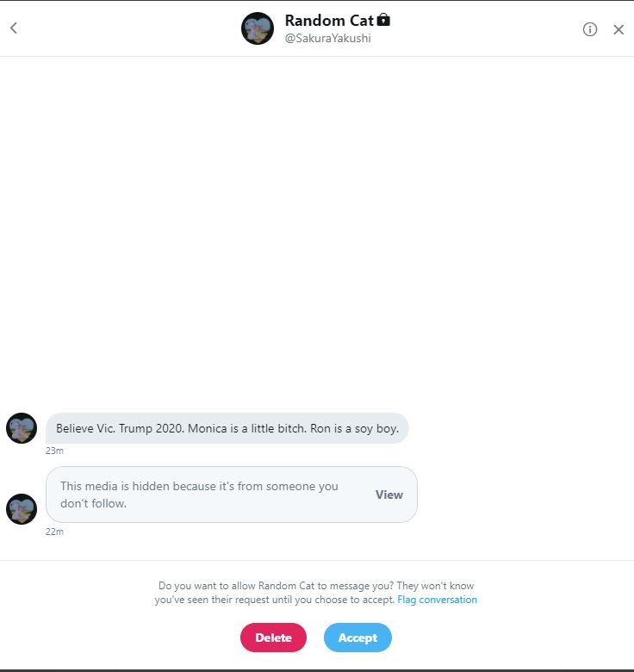Click the allow Random Cat prompt text
The image size is (634, 672).
click(316, 592)
